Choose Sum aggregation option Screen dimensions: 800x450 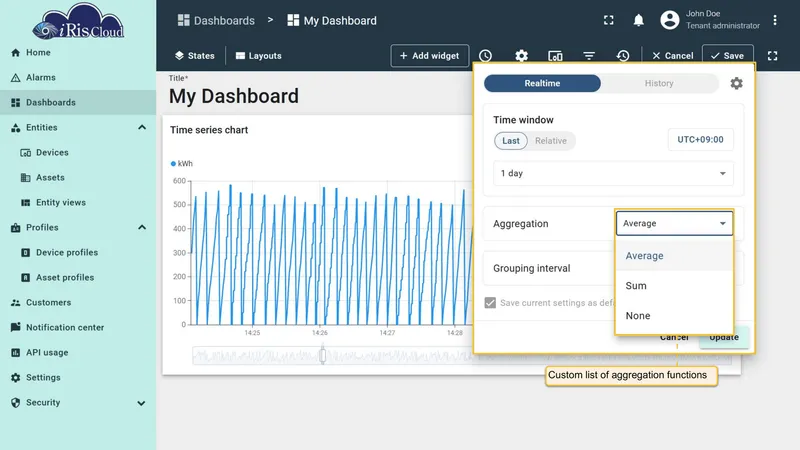coord(674,286)
